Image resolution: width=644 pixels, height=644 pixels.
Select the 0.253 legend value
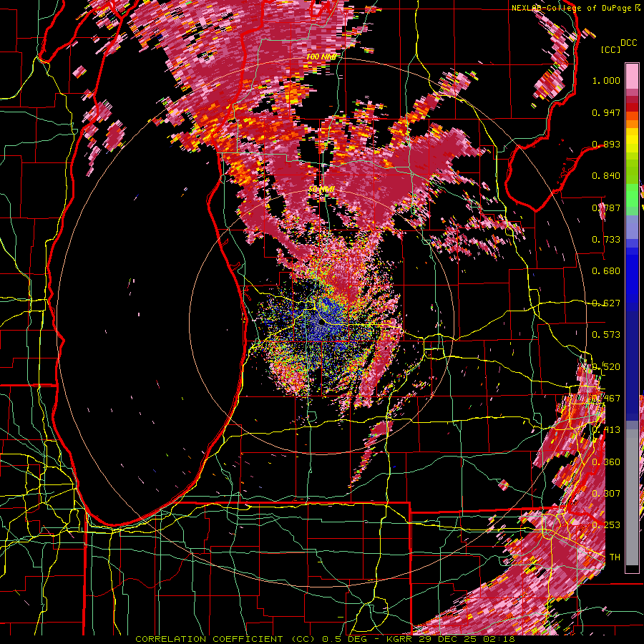[606, 525]
